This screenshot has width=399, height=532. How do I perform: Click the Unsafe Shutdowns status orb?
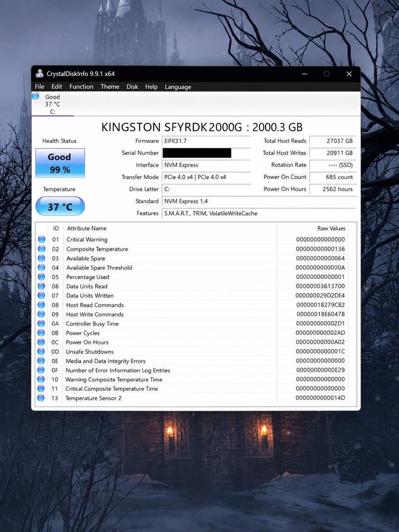click(x=41, y=351)
